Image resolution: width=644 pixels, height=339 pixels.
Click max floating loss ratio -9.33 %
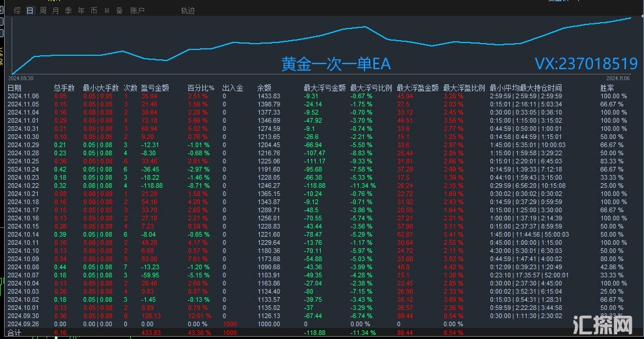coord(361,161)
